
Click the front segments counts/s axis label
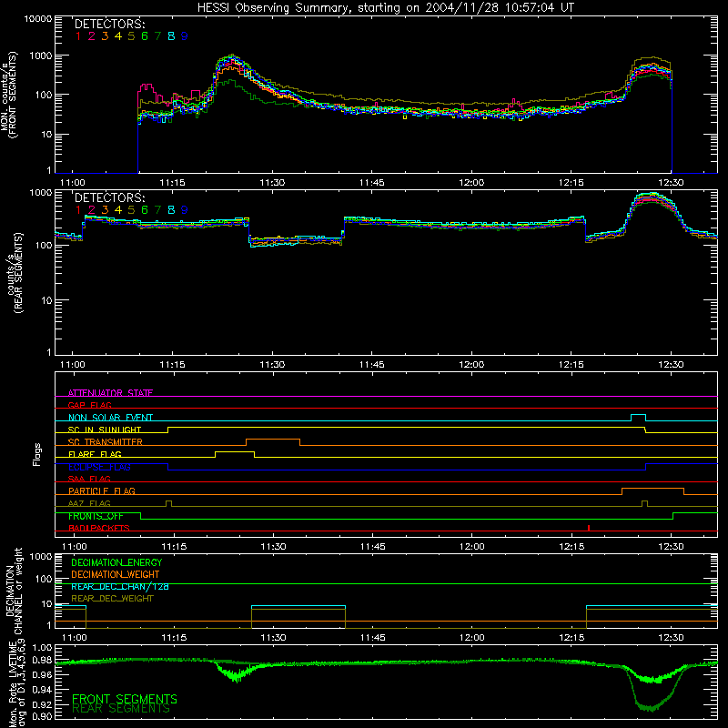point(9,95)
